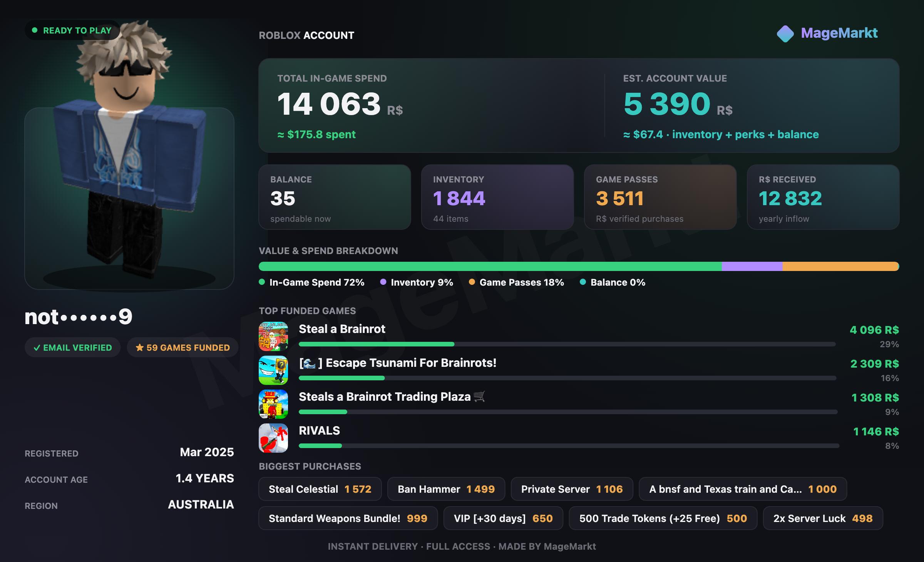Click the RIVALS game title
This screenshot has height=562, width=924.
click(x=319, y=430)
